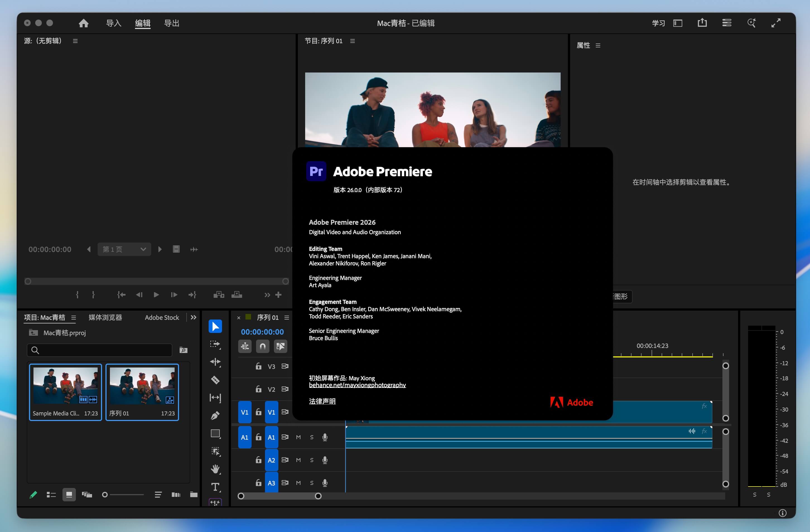This screenshot has height=532, width=810.
Task: Toggle Snap in timeline magnet button
Action: point(262,346)
